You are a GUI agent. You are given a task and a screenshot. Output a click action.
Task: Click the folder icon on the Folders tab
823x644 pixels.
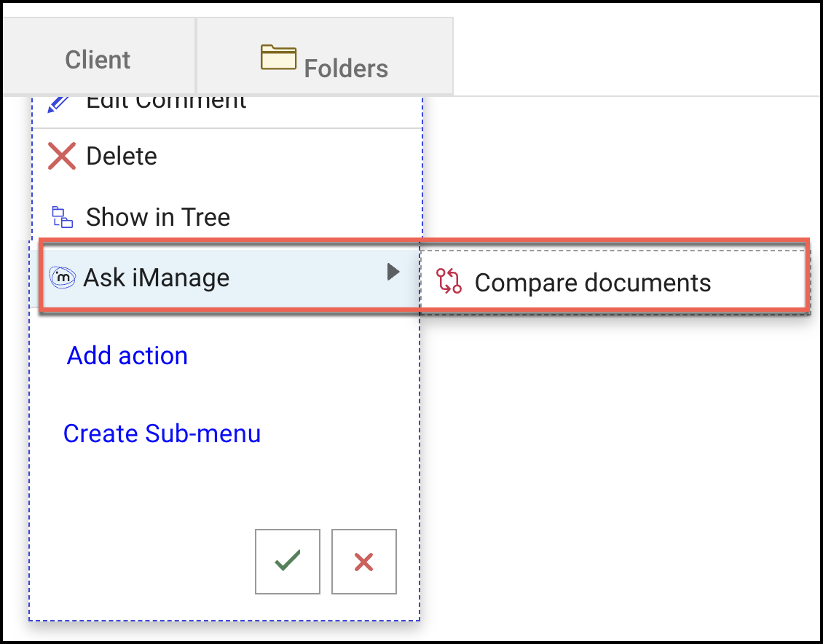(278, 58)
